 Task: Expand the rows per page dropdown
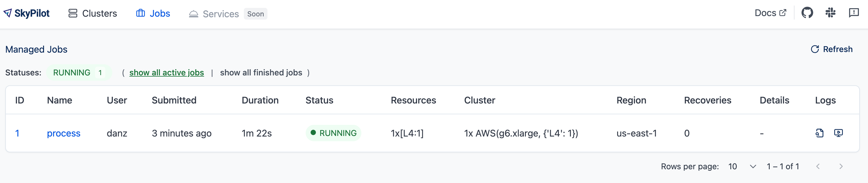tap(742, 166)
